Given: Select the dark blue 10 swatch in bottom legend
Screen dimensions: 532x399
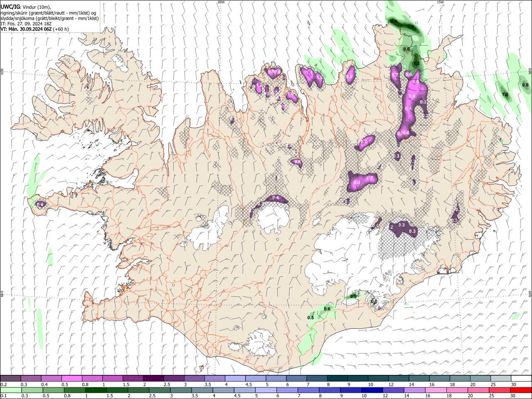Looking at the screenshot, I should (x=372, y=390).
